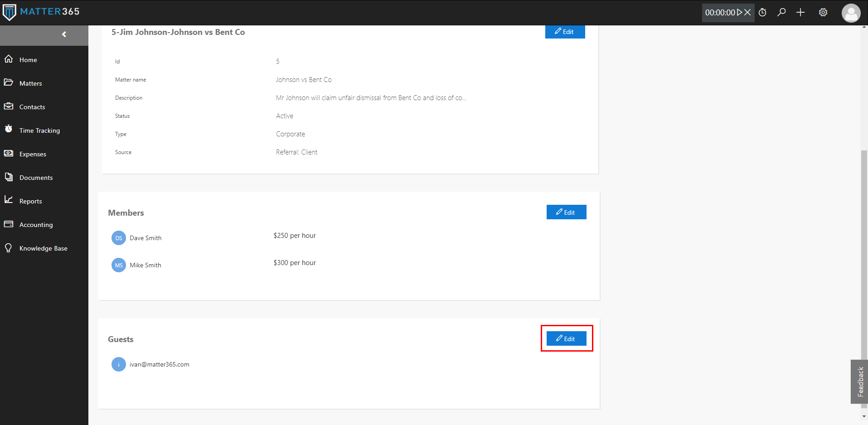Click the $300 per hour rate

295,263
